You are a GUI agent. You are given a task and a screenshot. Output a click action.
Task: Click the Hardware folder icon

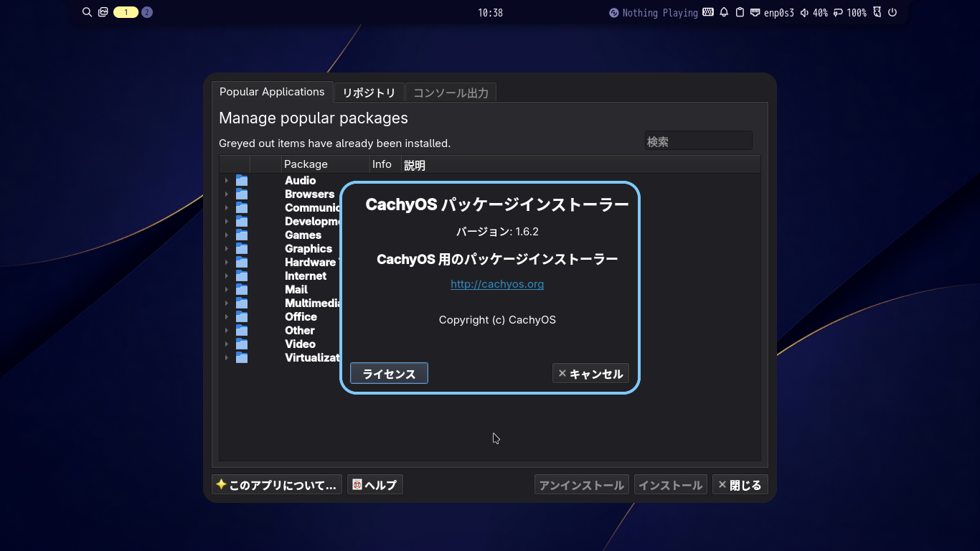coord(242,263)
